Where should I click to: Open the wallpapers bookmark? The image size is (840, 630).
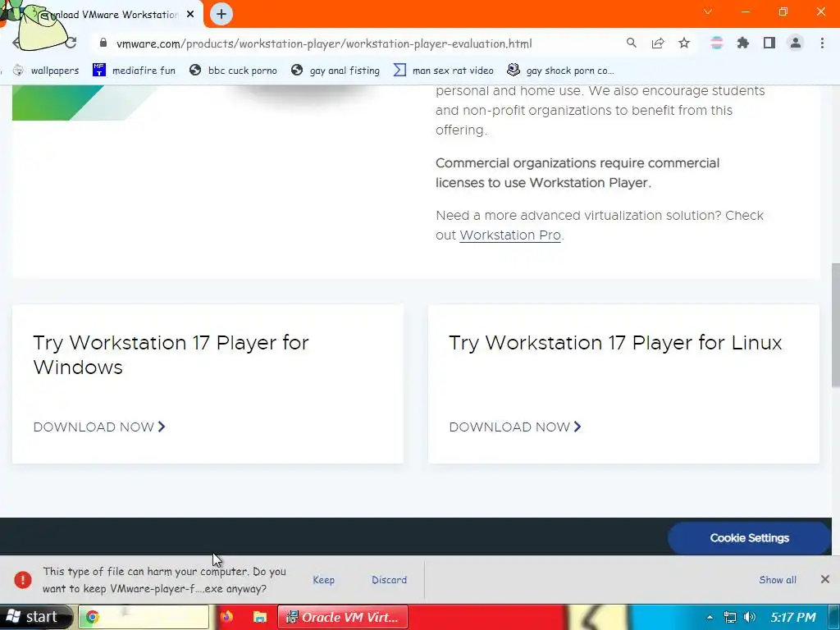[x=46, y=71]
